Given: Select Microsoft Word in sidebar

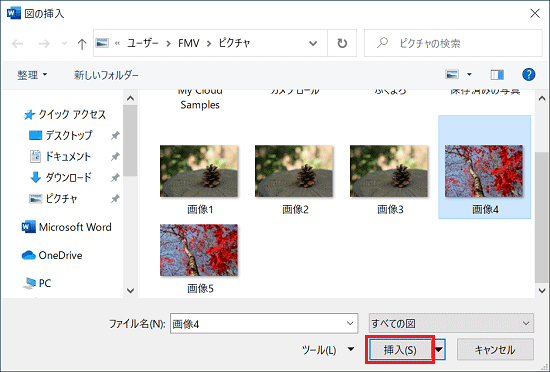Looking at the screenshot, I should (x=67, y=227).
